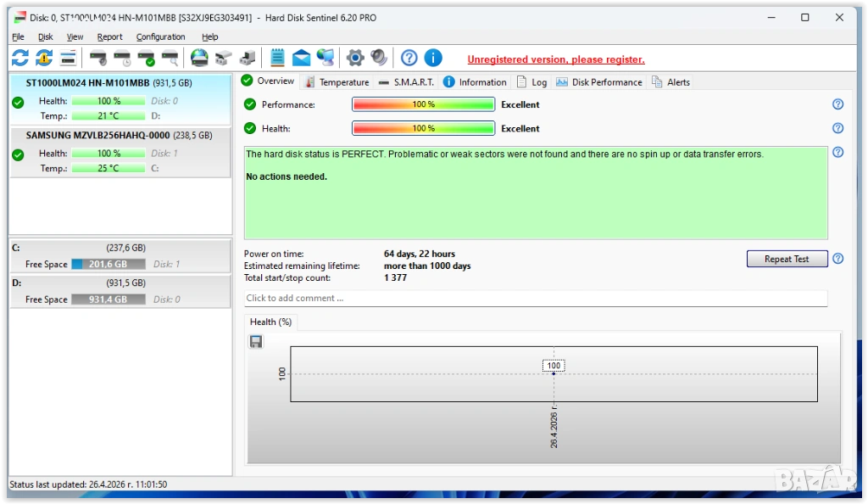The width and height of the screenshot is (868, 504).
Task: Click the comment input field
Action: [x=535, y=298]
